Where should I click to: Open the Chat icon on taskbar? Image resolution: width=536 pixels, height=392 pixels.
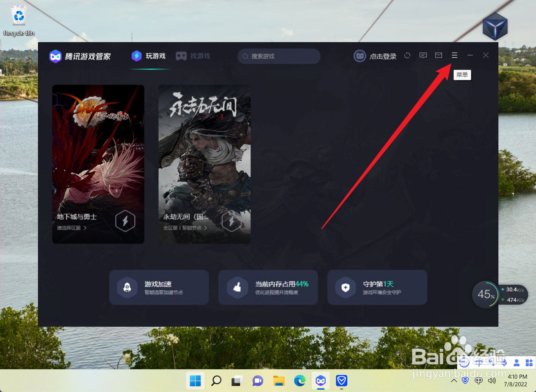[258, 381]
